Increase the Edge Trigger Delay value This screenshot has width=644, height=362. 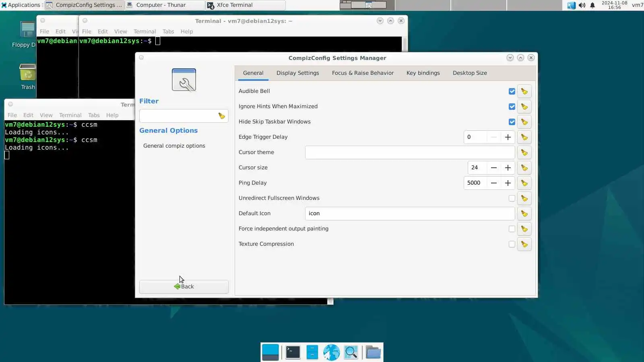point(508,137)
